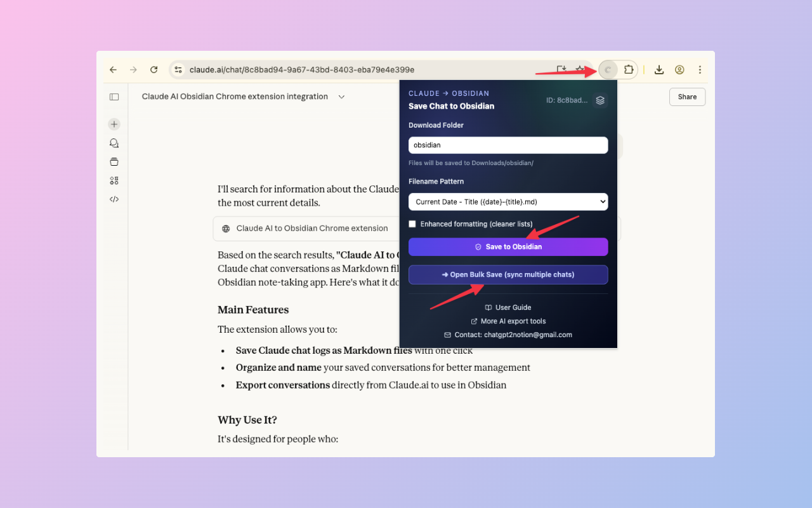Open More AI export tools link

pyautogui.click(x=508, y=321)
